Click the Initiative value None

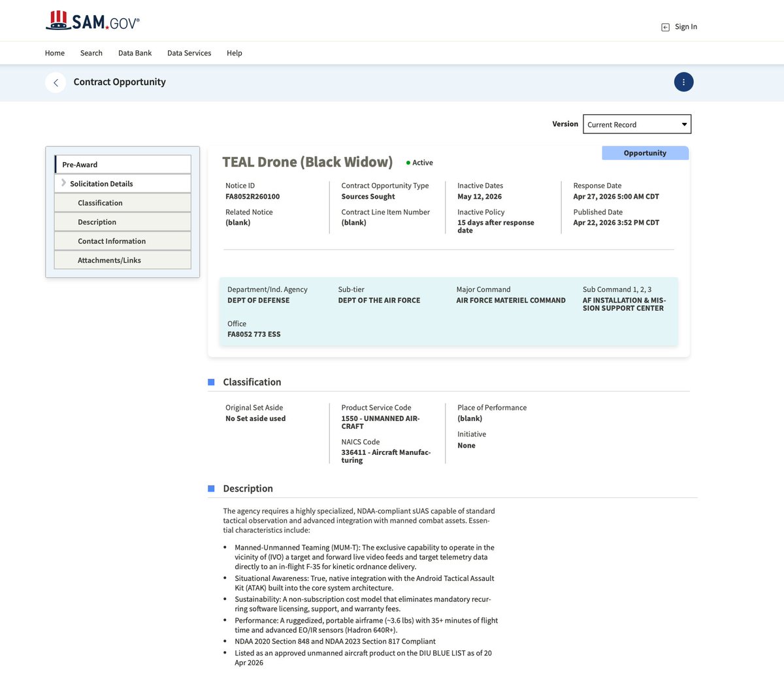point(466,445)
